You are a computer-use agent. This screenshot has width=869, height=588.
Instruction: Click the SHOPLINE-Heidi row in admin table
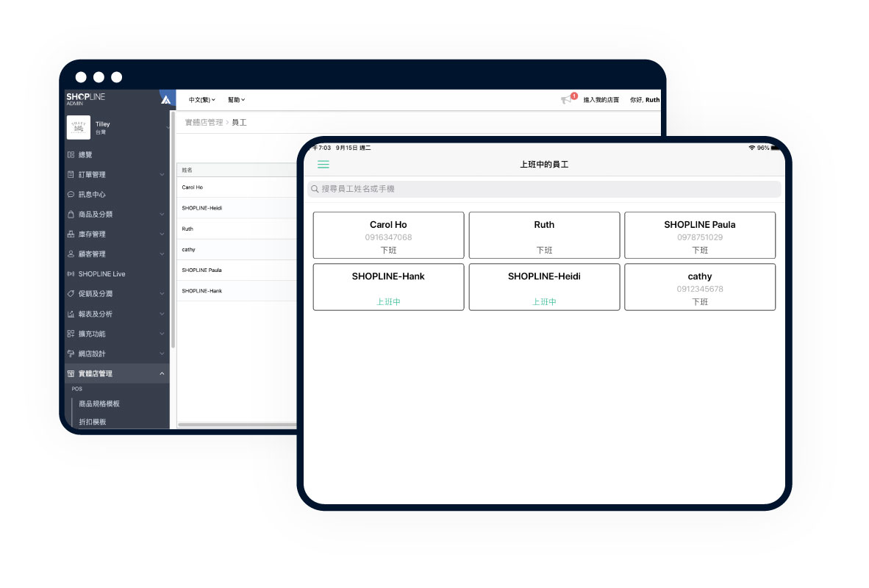[236, 208]
